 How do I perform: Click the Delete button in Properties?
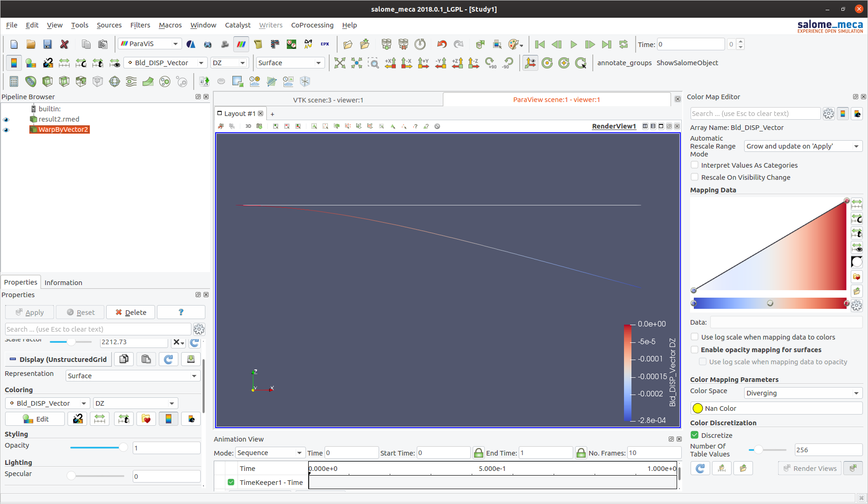(131, 312)
